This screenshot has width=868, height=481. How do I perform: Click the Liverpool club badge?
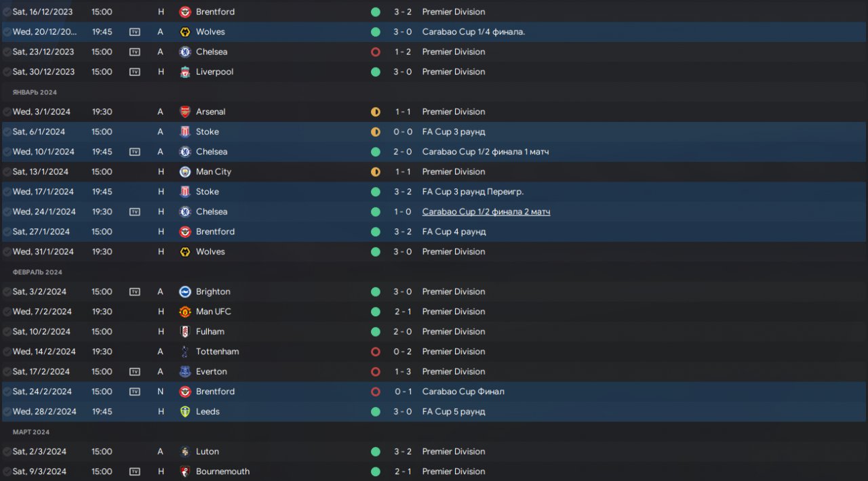click(185, 72)
